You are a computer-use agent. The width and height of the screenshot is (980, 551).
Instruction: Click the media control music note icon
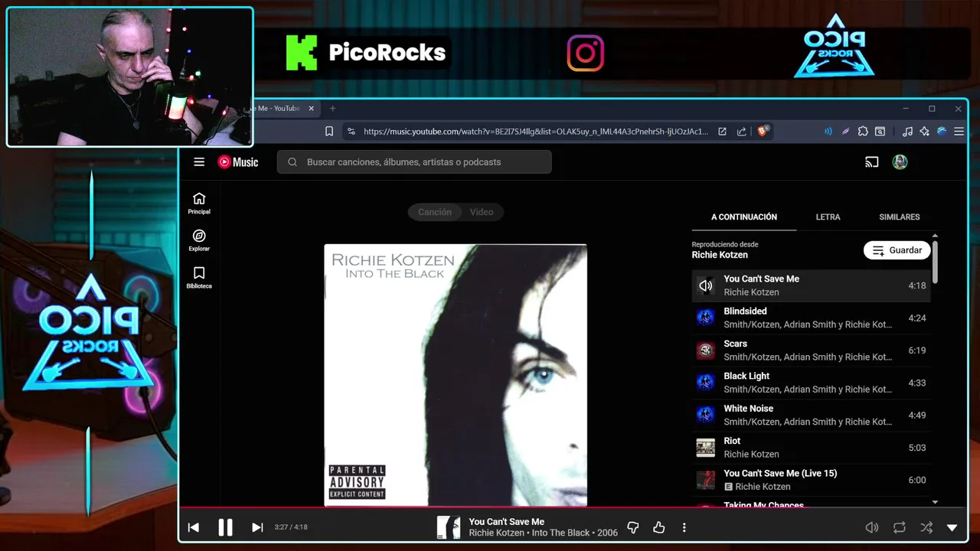click(x=907, y=132)
